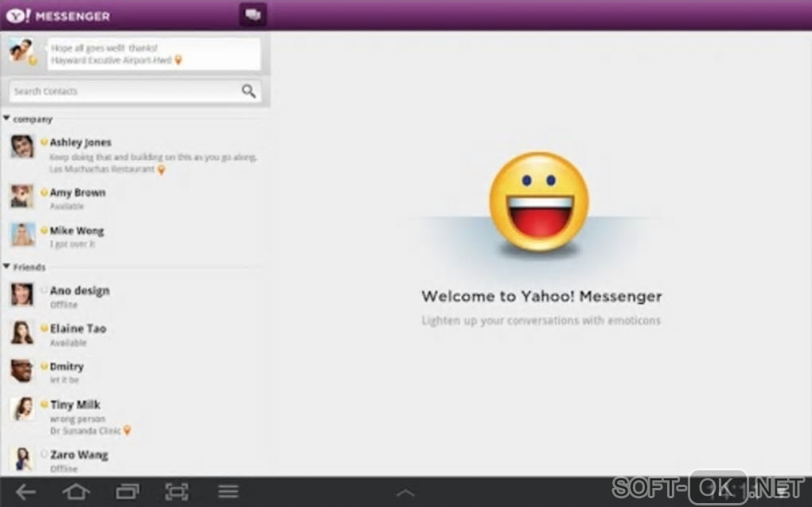Click Dmitry's 'let it be' status
The height and width of the screenshot is (507, 812).
(64, 380)
